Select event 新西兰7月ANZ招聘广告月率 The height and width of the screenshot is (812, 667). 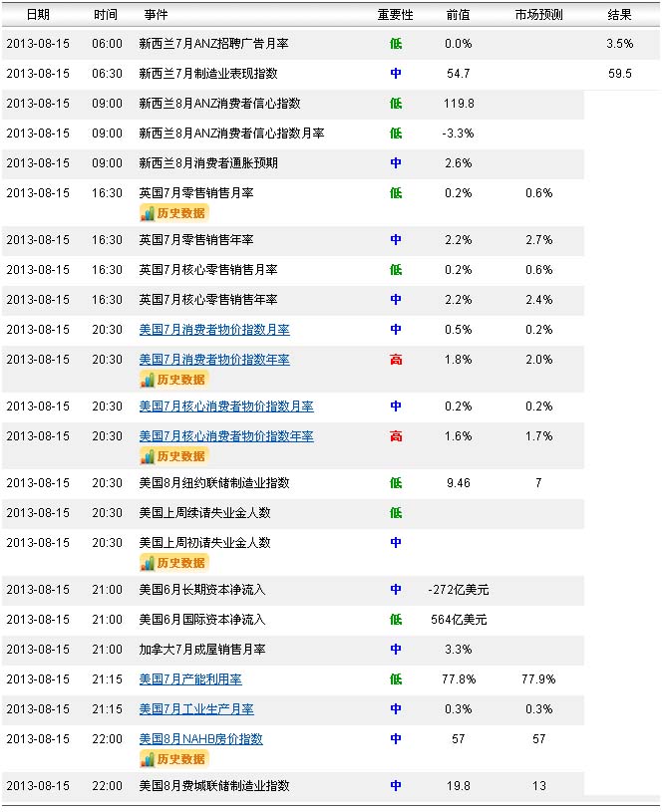click(x=214, y=44)
